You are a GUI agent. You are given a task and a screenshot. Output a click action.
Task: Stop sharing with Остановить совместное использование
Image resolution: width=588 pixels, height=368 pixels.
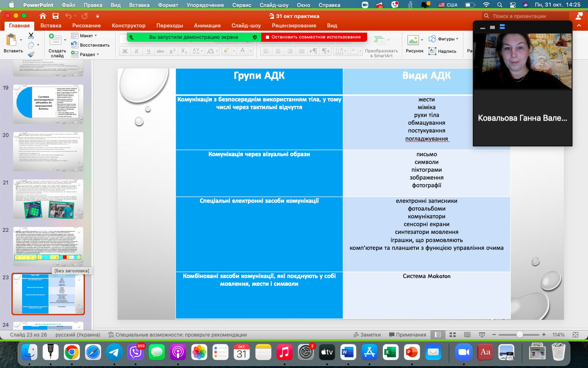click(314, 37)
